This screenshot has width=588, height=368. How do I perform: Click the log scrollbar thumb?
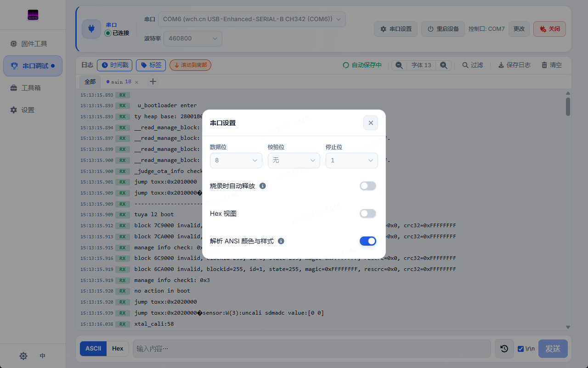(568, 107)
